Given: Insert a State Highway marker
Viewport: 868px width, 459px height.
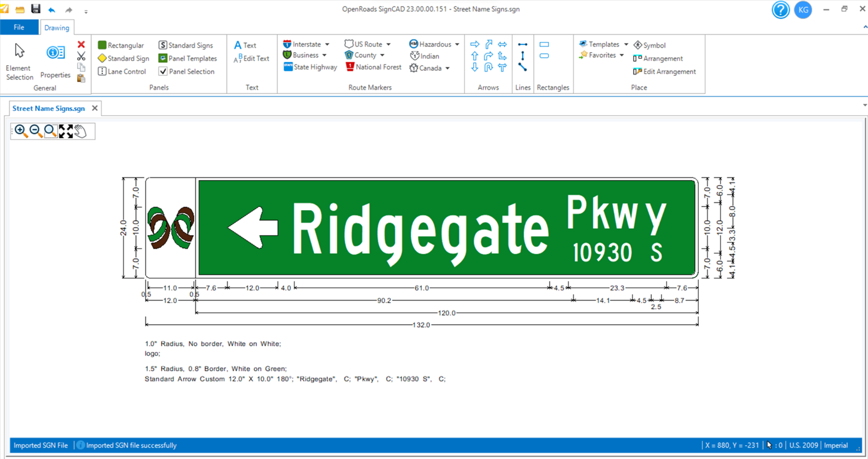Looking at the screenshot, I should pos(310,67).
